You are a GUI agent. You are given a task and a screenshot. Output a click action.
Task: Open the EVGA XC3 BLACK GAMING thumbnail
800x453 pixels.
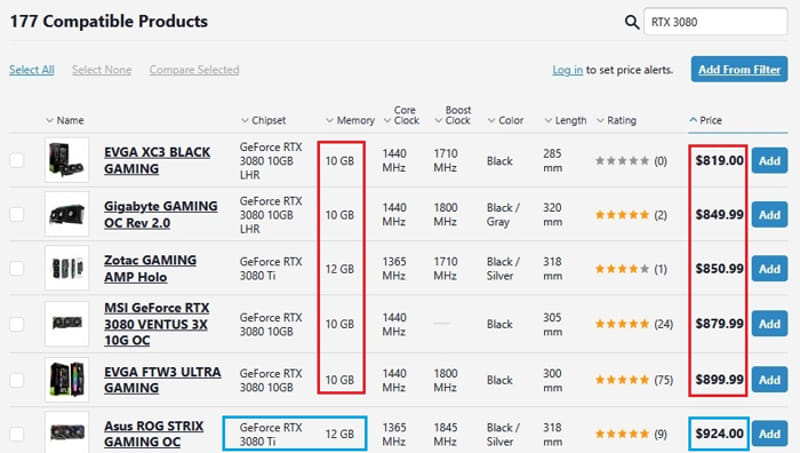67,160
